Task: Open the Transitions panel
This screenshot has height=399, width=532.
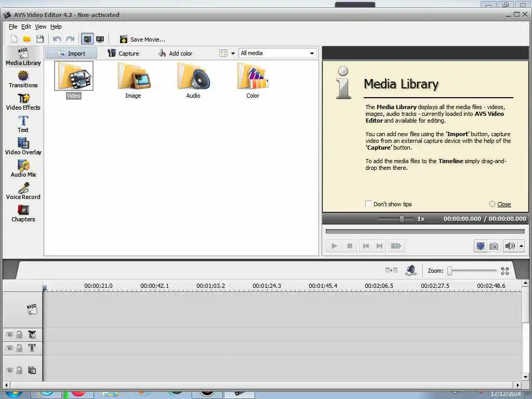Action: [23, 79]
